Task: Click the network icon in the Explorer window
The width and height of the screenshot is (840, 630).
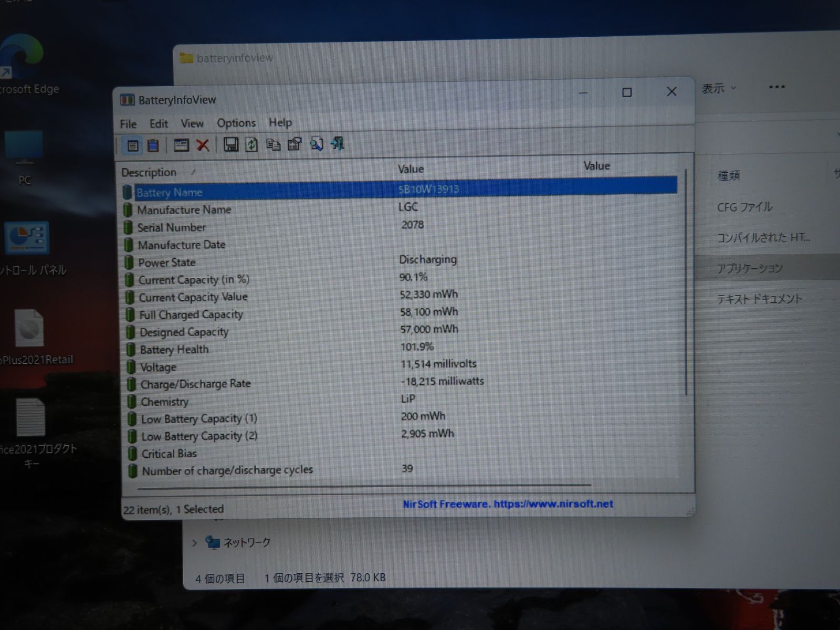Action: point(212,542)
